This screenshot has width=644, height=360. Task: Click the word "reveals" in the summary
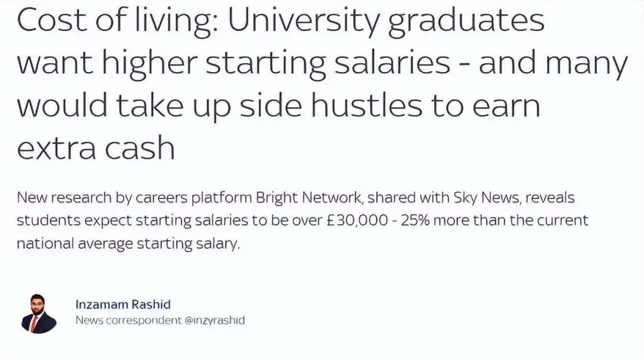[x=550, y=198]
